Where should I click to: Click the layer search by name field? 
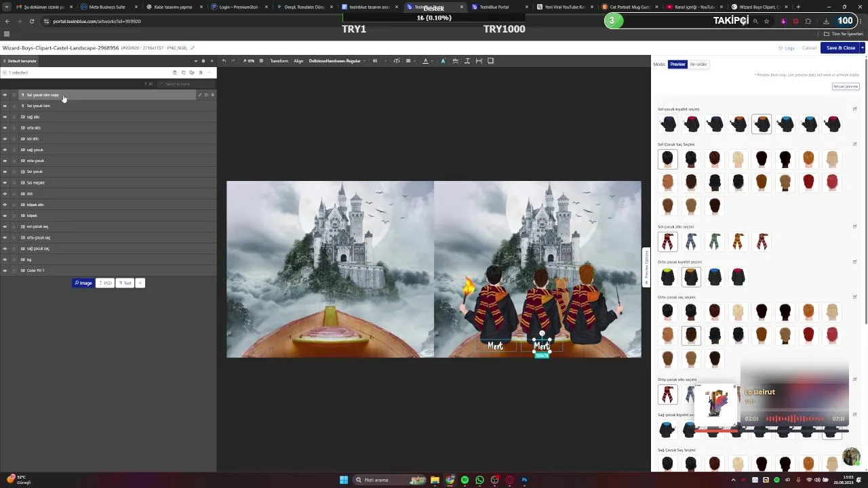(x=186, y=84)
